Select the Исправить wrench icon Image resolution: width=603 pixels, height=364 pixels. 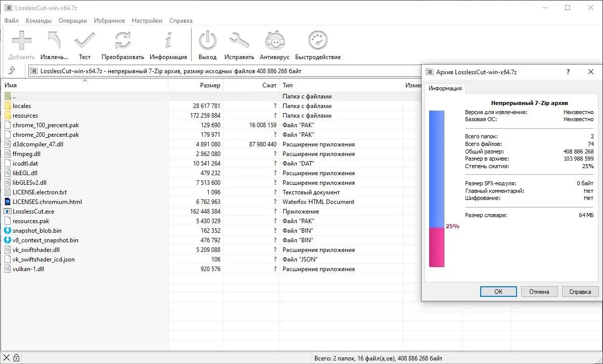click(x=239, y=41)
